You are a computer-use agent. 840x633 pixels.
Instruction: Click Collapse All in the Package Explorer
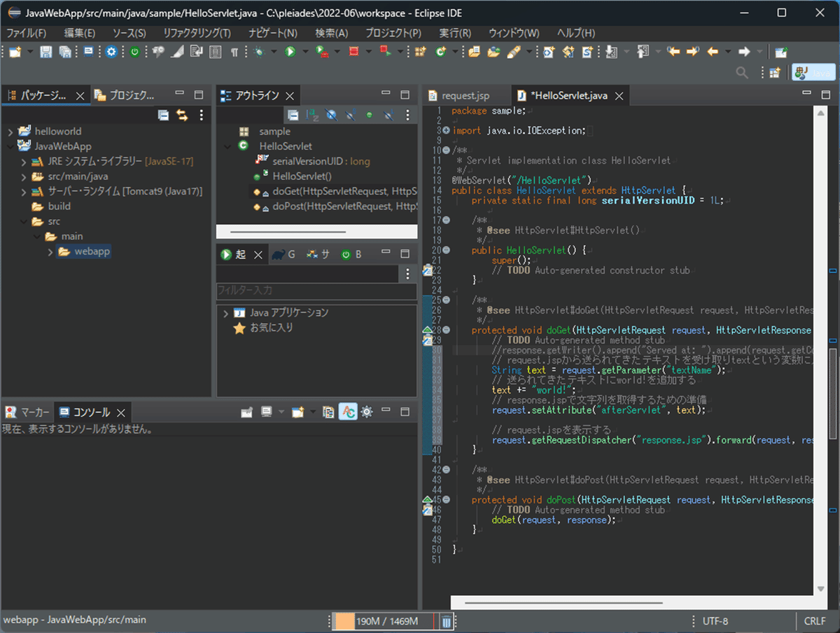point(163,116)
